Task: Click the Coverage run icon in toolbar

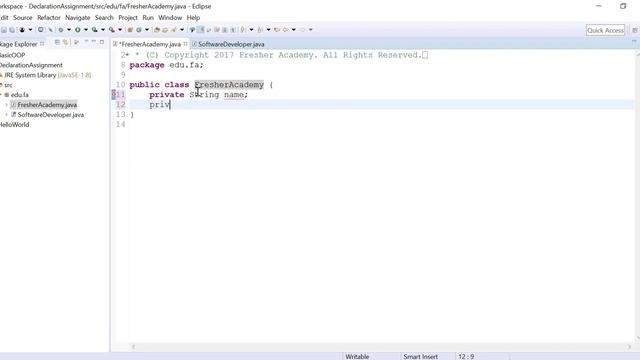Action: tap(95, 30)
